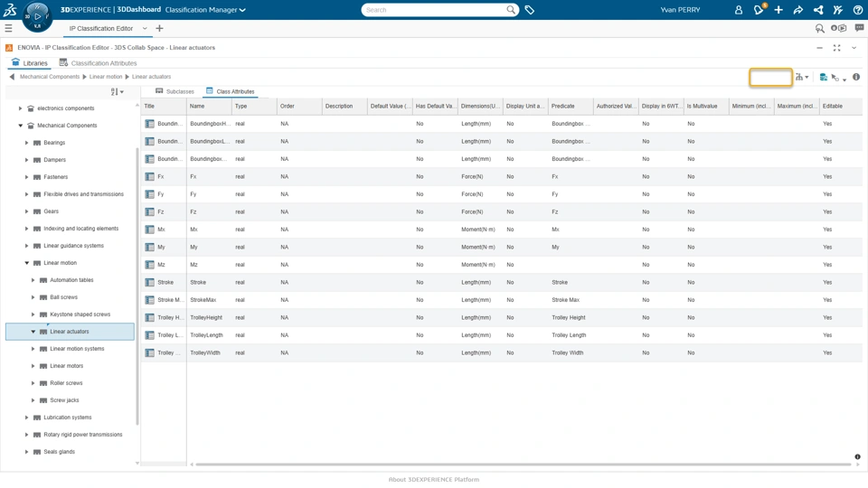868x488 pixels.
Task: Expand the electronics components library
Action: pyautogui.click(x=21, y=108)
